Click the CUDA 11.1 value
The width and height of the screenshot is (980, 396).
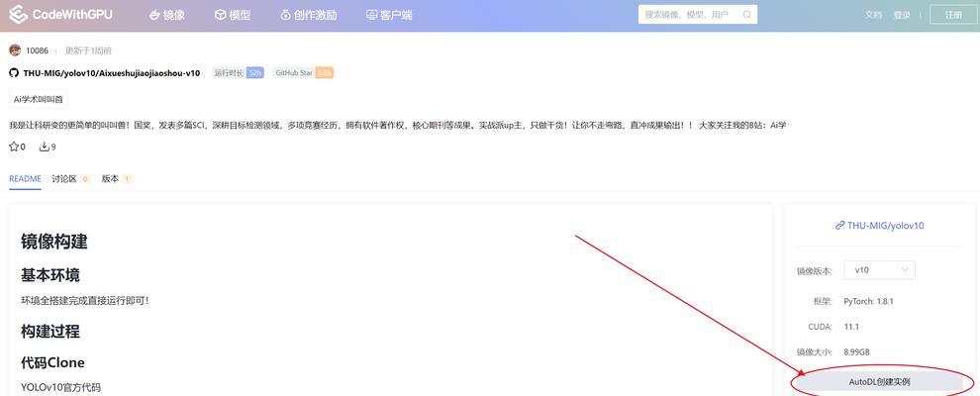(852, 327)
